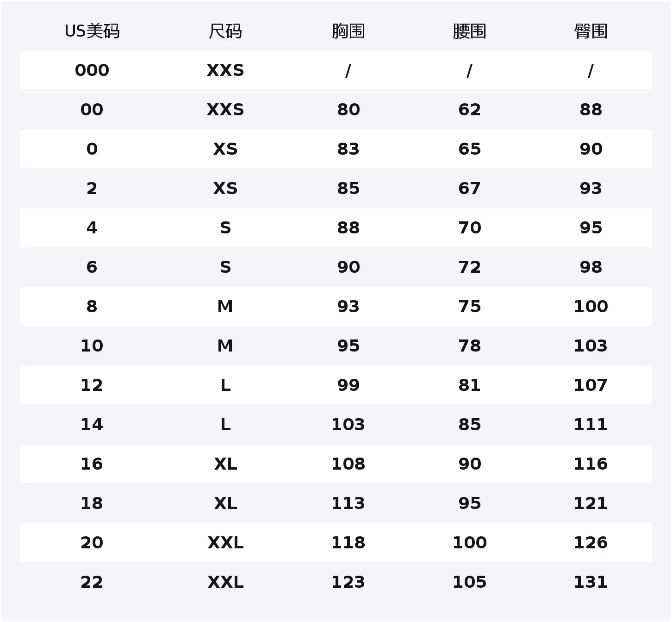Select US size 000 cell
This screenshot has width=672, height=622.
(x=92, y=70)
